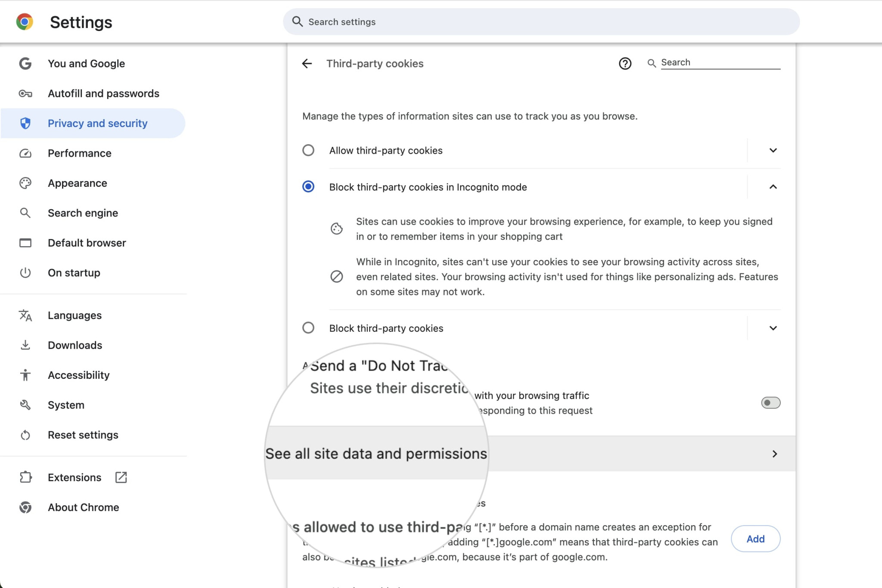Click the On startup power icon
The width and height of the screenshot is (882, 588).
25,273
